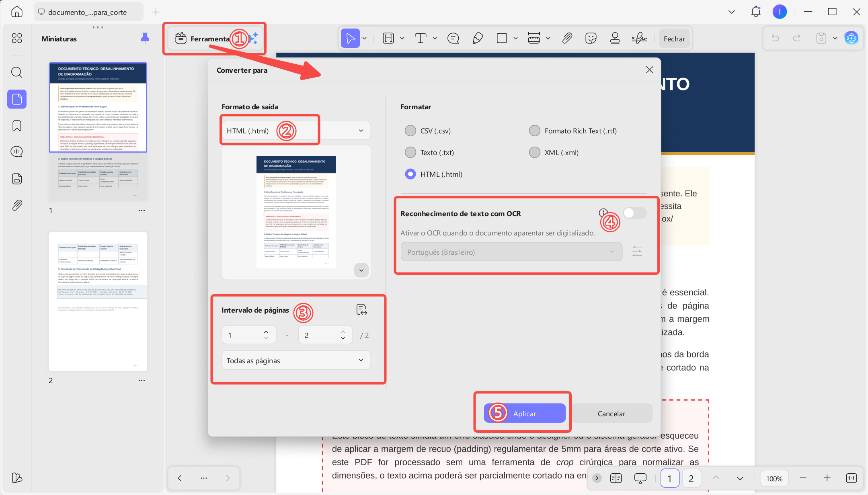This screenshot has height=495, width=868.
Task: Open the attachments paperclip in sidebar
Action: coord(16,205)
